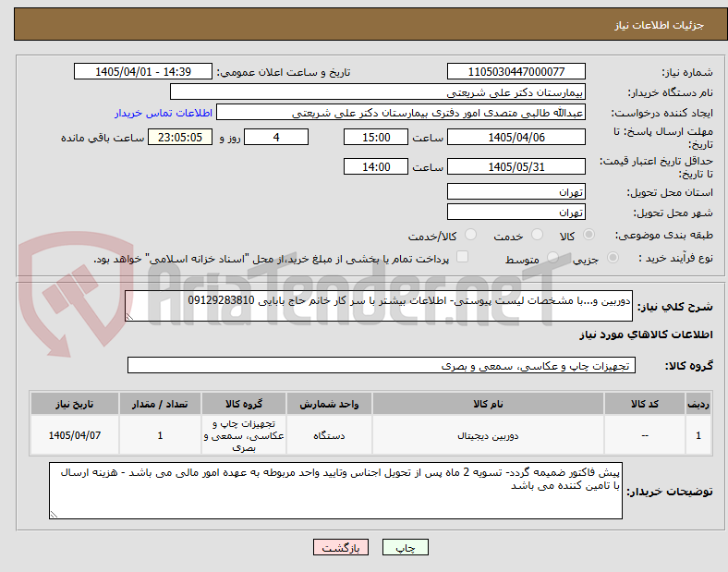This screenshot has height=572, width=728.
Task: Click the دستگاه unit cell
Action: 329,435
